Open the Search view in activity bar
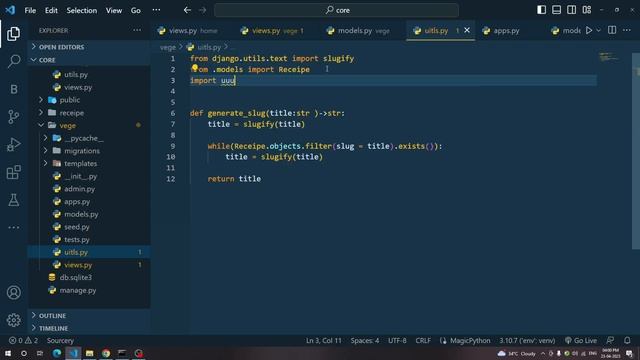The width and height of the screenshot is (640, 360). (x=13, y=61)
